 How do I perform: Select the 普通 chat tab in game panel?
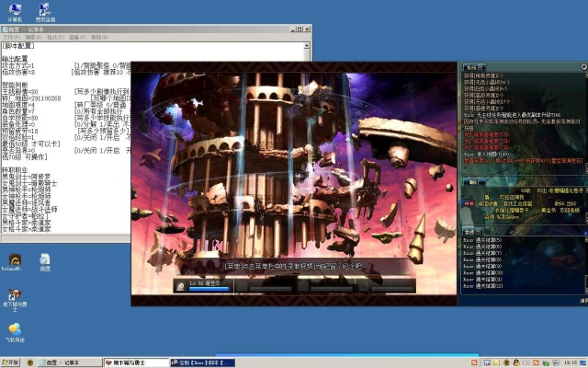[471, 232]
